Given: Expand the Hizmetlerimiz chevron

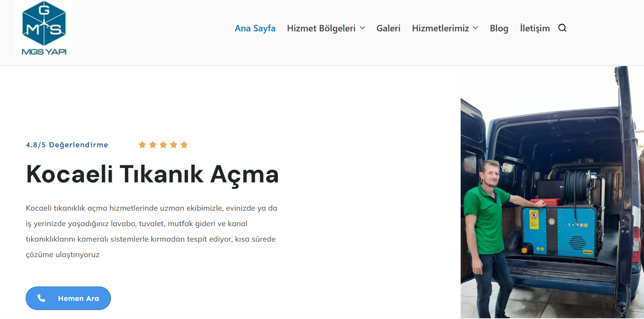Looking at the screenshot, I should click(x=475, y=28).
